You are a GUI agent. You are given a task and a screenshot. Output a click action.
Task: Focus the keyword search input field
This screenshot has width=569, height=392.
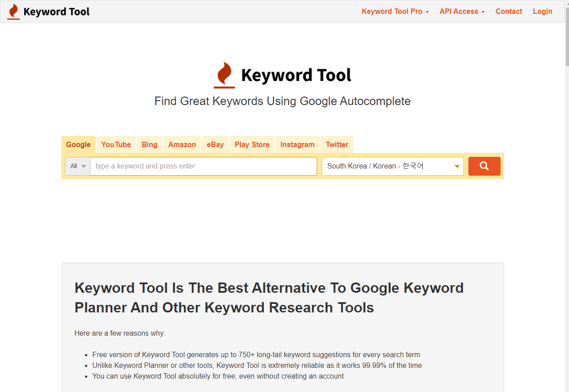[x=204, y=166]
